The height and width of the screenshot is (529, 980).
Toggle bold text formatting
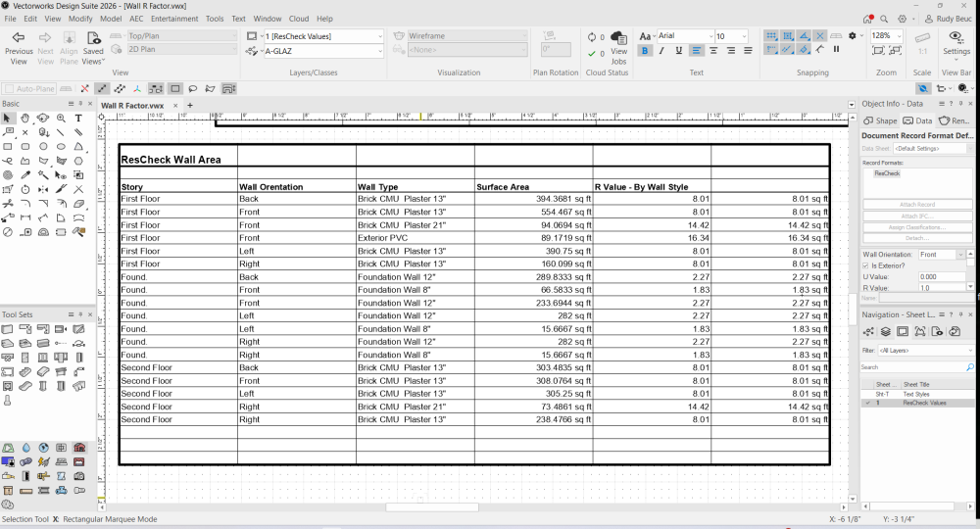click(x=645, y=51)
